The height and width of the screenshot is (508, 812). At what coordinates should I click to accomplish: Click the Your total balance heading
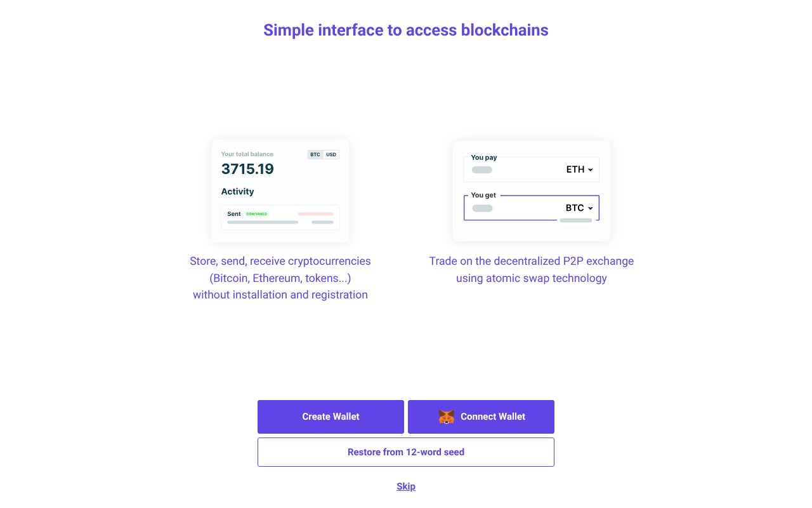coord(247,154)
